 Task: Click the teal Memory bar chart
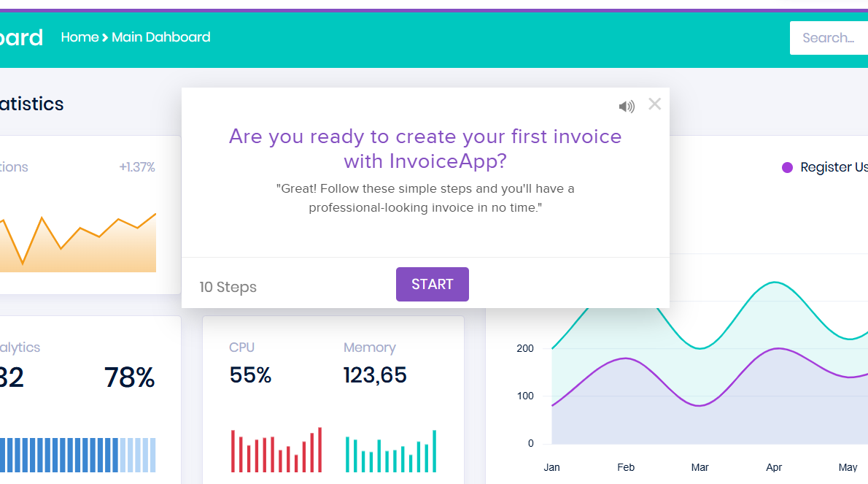pos(390,453)
